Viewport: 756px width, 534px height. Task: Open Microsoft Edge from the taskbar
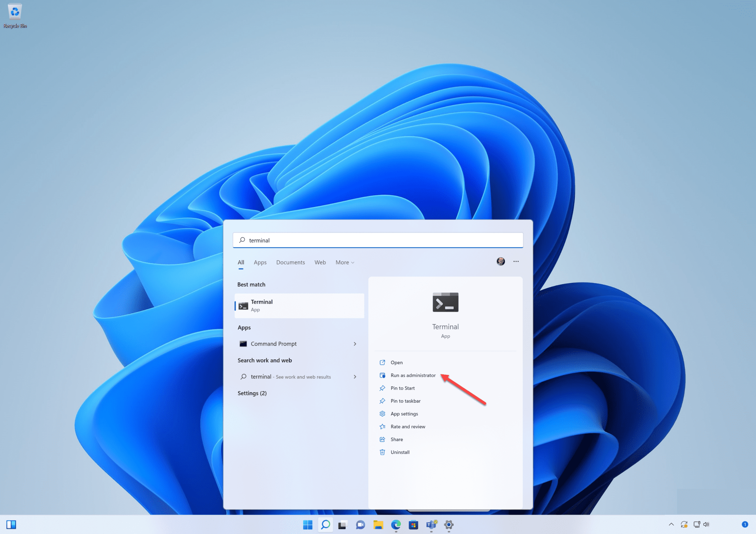[396, 525]
